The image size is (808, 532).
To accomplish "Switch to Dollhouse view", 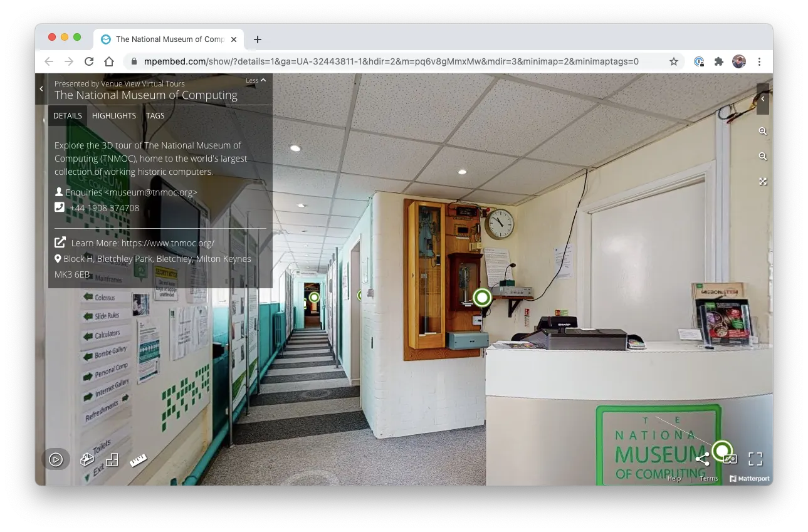I will click(x=87, y=459).
